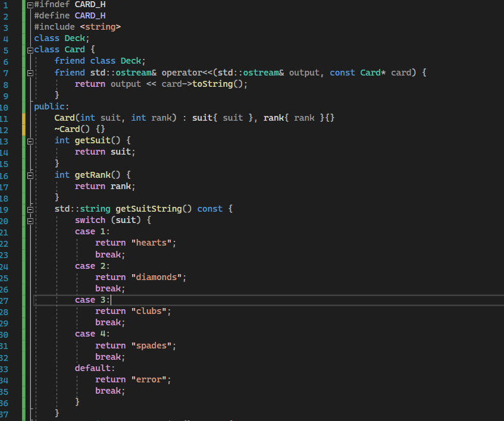Click the public: access specifier
This screenshot has height=421, width=504.
click(x=51, y=106)
